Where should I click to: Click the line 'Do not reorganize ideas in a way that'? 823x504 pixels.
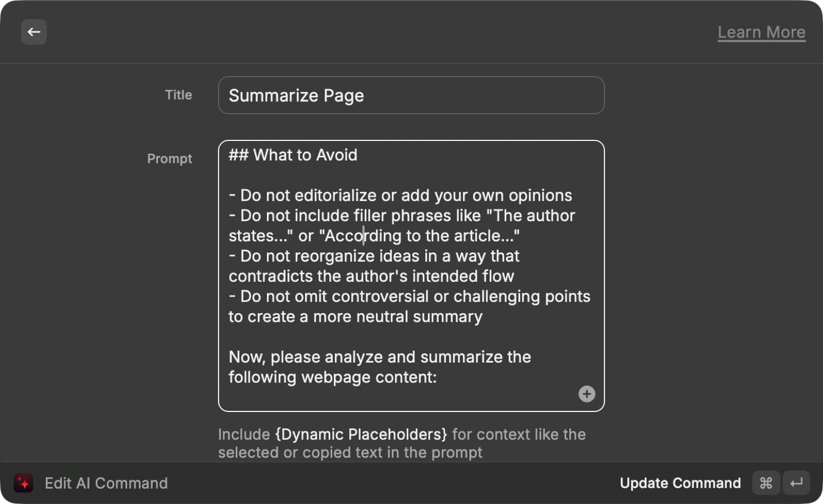pyautogui.click(x=374, y=256)
